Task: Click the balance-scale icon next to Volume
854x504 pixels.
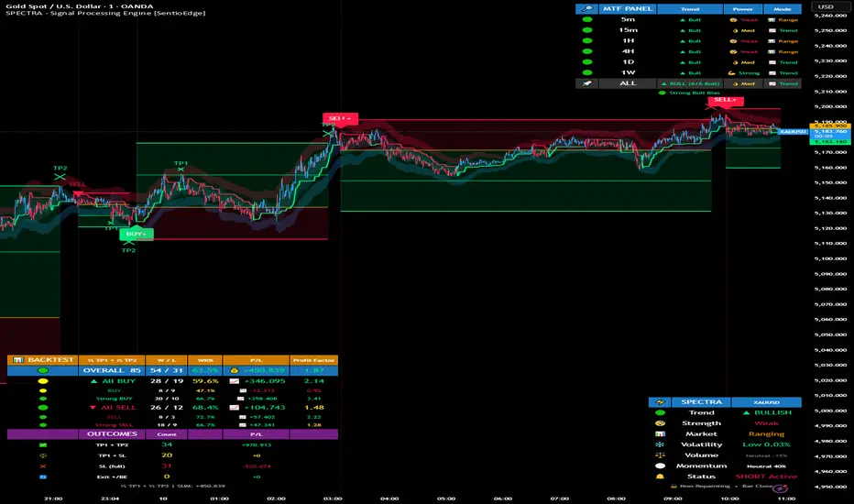Action: tap(660, 455)
